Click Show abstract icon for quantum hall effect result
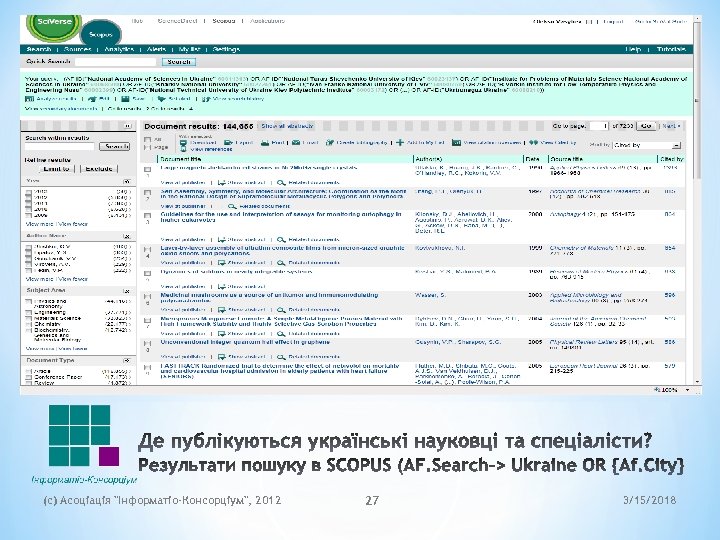The height and width of the screenshot is (540, 720). 222,357
